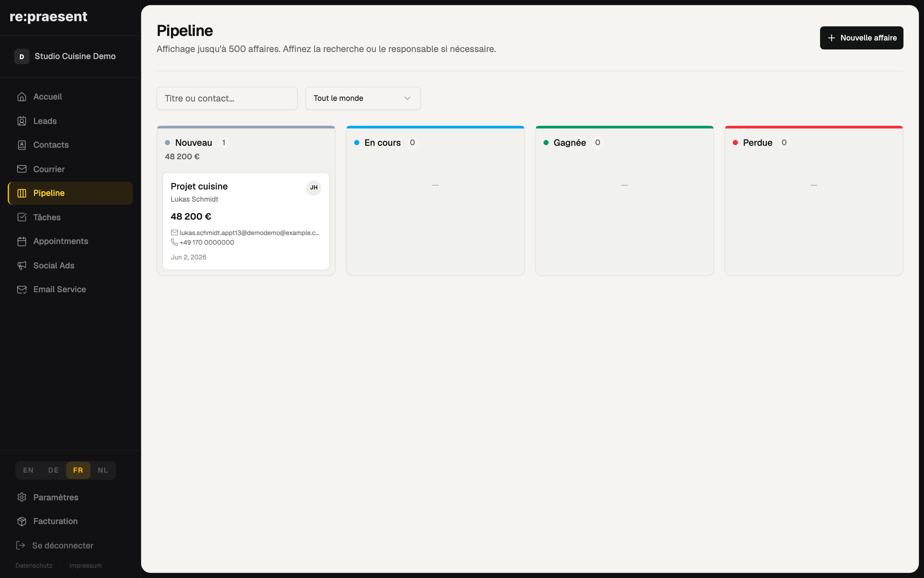This screenshot has width=924, height=578.
Task: Select the Pipeline menu item
Action: [x=70, y=193]
